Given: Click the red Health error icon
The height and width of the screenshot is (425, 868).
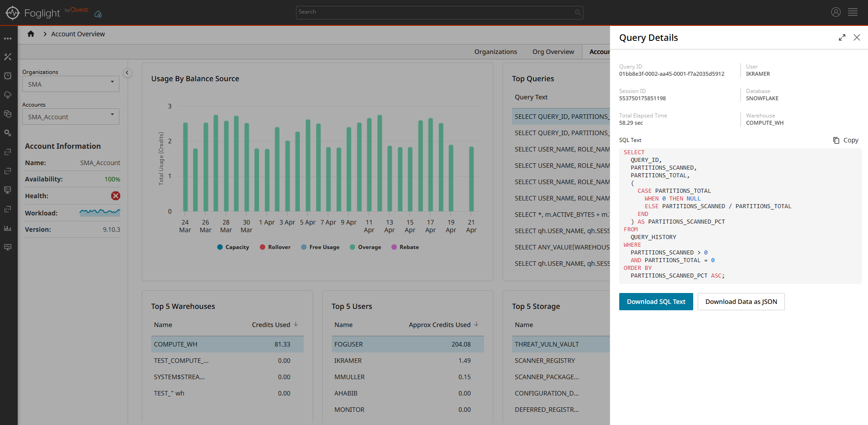Looking at the screenshot, I should coord(116,195).
